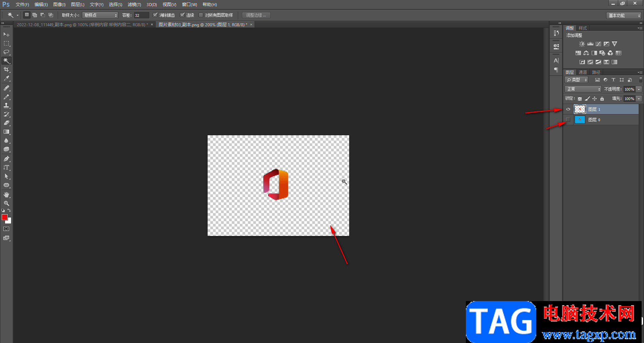Select the Blur tool
This screenshot has width=644, height=343.
tap(6, 141)
